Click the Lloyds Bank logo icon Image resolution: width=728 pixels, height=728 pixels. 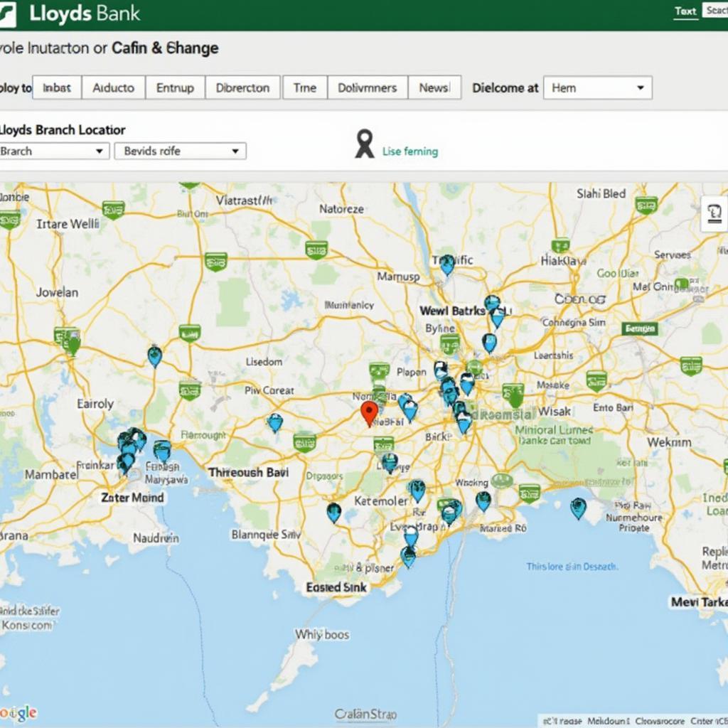(7, 14)
